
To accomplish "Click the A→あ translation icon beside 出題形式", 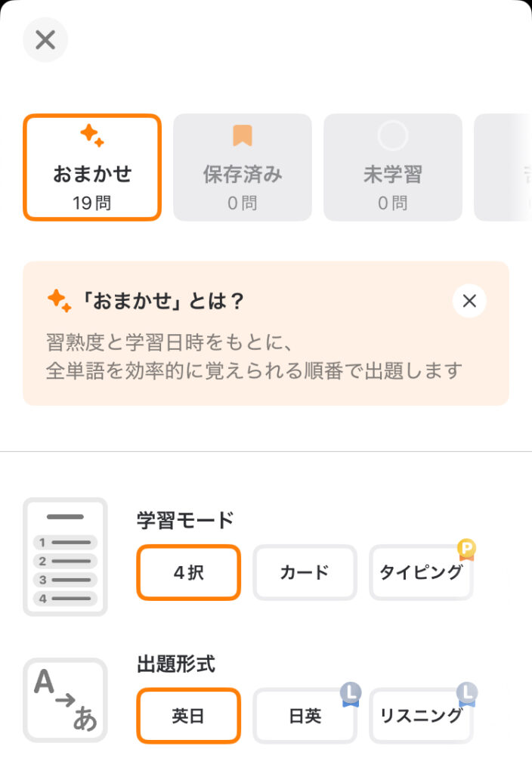I will [x=65, y=699].
